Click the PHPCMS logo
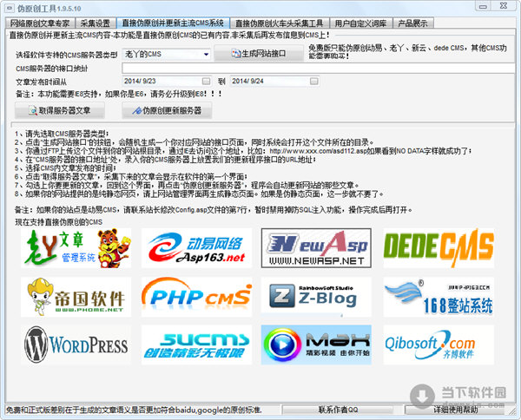 [197, 297]
